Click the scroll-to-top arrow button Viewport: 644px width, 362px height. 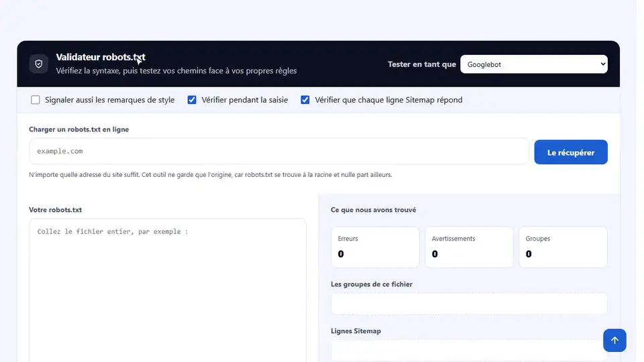[614, 341]
